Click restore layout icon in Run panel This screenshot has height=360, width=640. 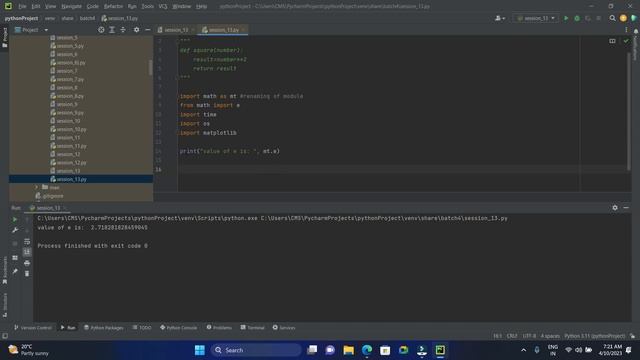15,258
